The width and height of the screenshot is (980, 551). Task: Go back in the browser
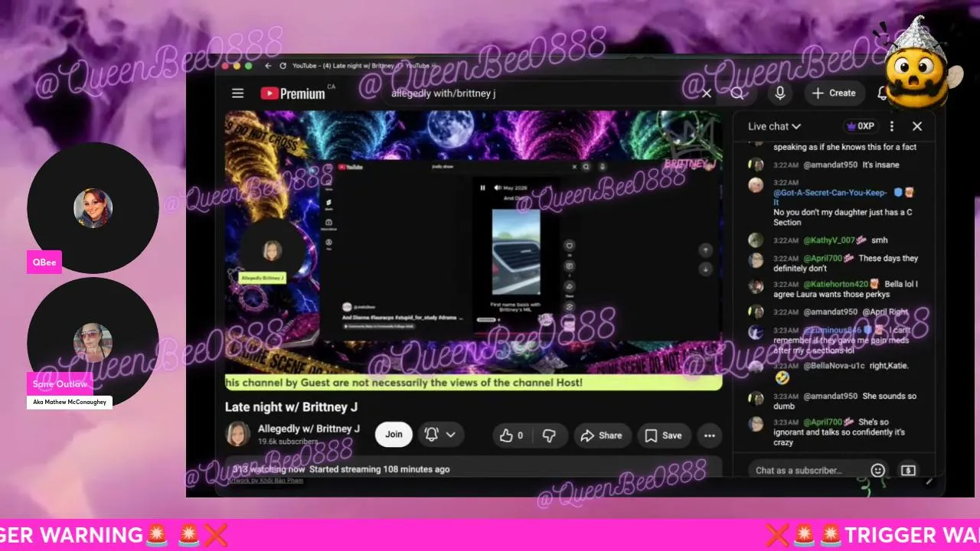click(x=268, y=66)
